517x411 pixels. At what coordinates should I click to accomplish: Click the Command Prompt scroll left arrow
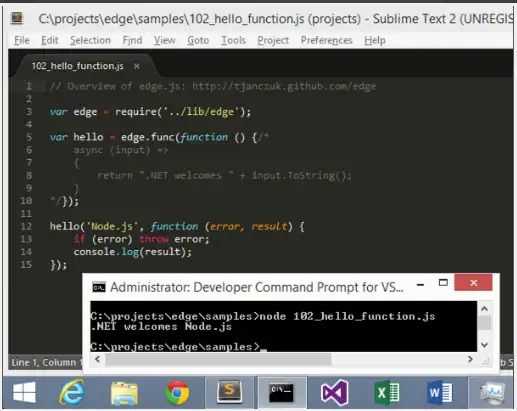[98, 359]
